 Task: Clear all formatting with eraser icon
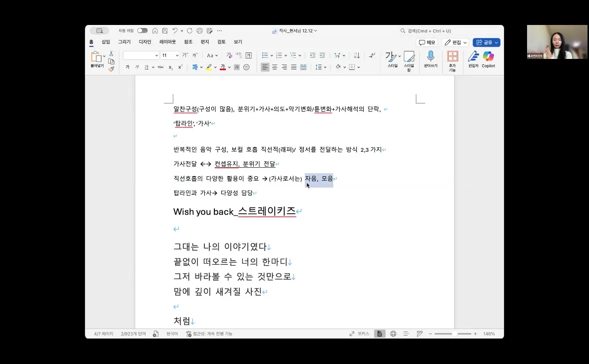[229, 55]
